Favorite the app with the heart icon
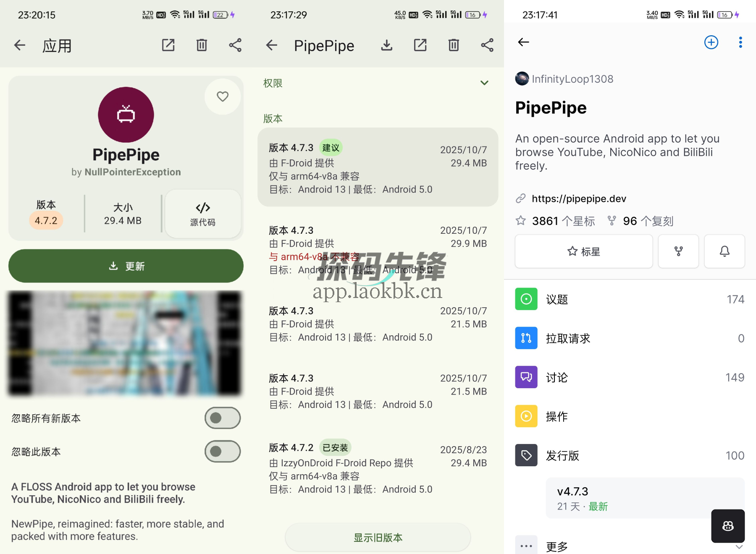The width and height of the screenshot is (756, 554). point(223,97)
